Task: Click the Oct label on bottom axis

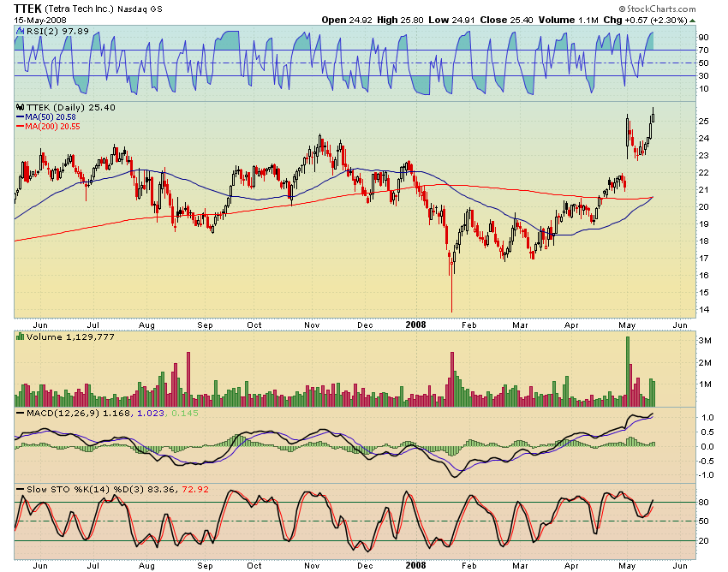Action: pos(254,565)
